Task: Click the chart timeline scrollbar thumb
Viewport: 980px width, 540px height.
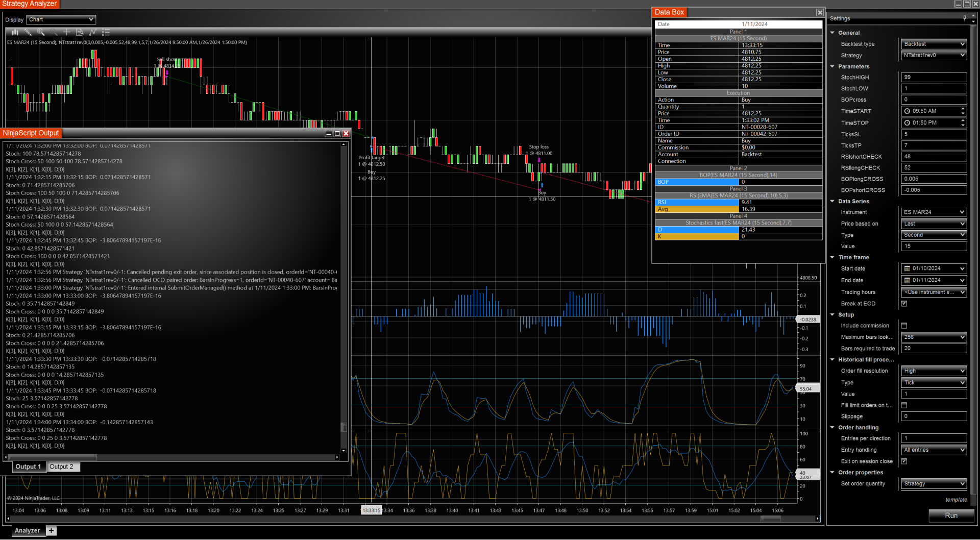Action: 770,519
